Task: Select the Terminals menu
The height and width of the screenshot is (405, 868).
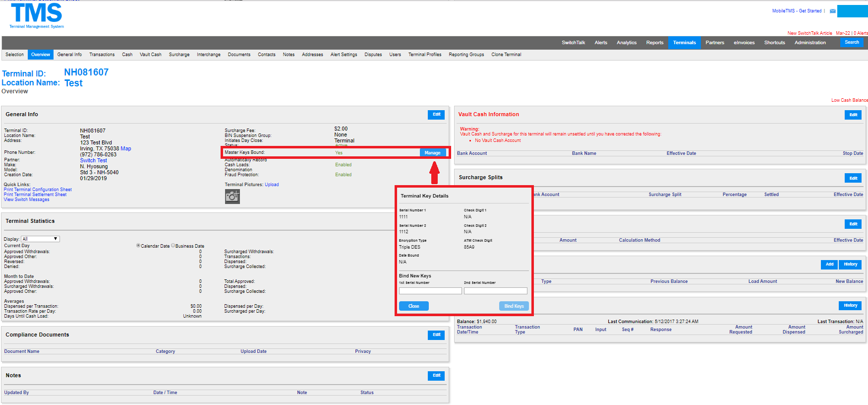Action: (684, 43)
